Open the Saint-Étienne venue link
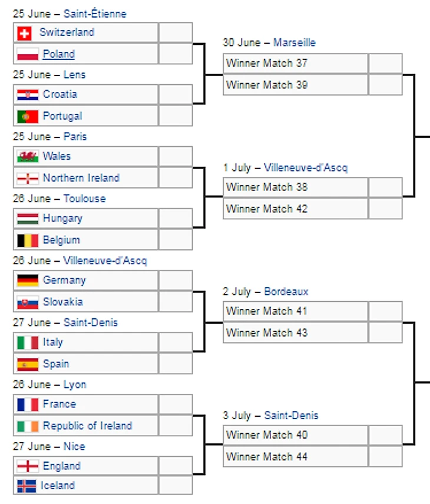This screenshot has height=504, width=430. tap(95, 14)
